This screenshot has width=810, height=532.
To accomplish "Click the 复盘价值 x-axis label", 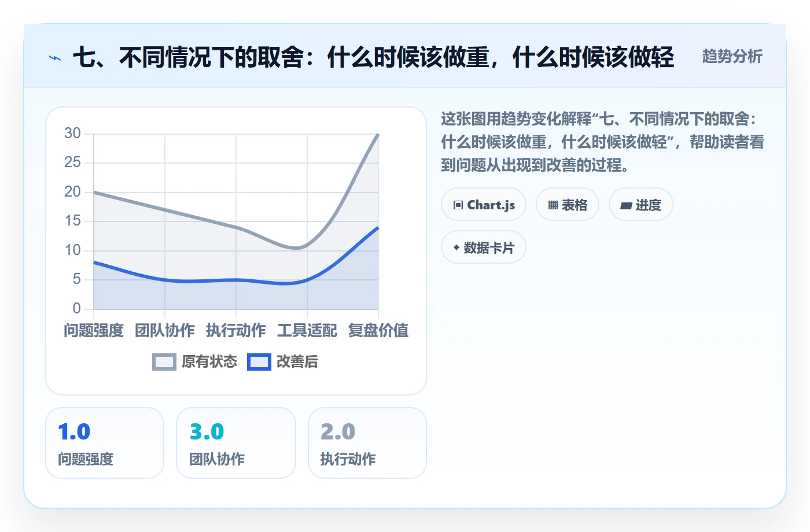I will click(378, 331).
